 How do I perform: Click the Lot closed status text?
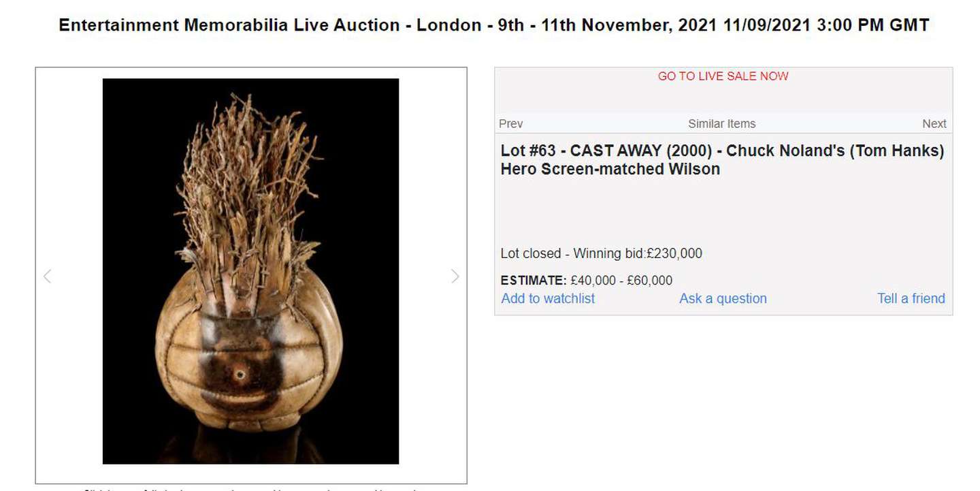pos(531,253)
